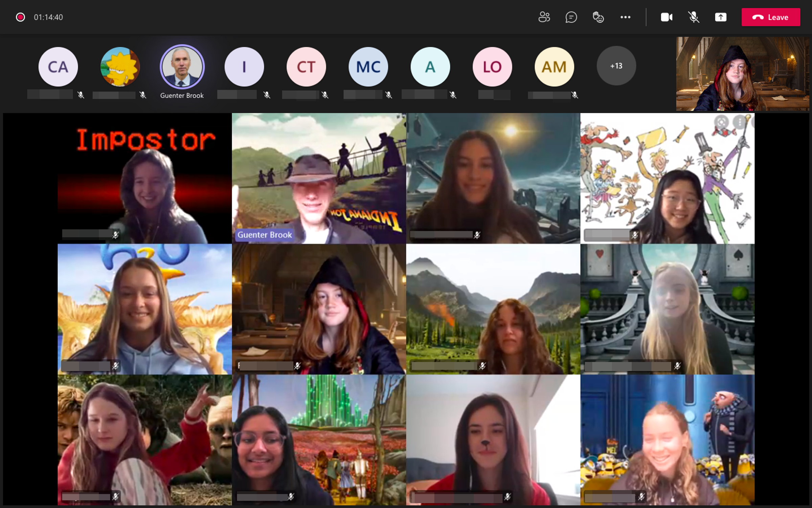Select the CT participant avatar
Screen dimensions: 812x508
306,67
